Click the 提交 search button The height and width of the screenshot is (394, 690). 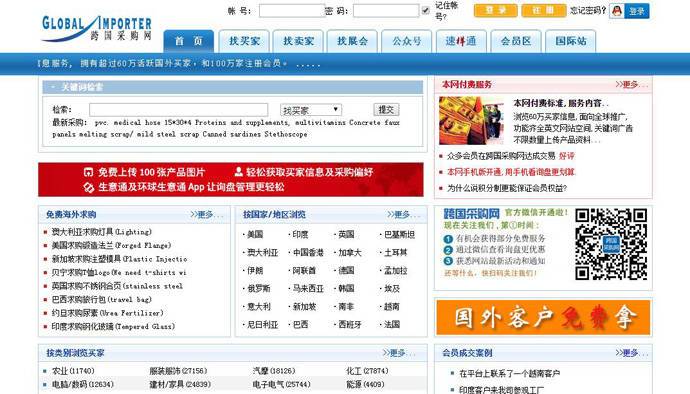(x=386, y=109)
